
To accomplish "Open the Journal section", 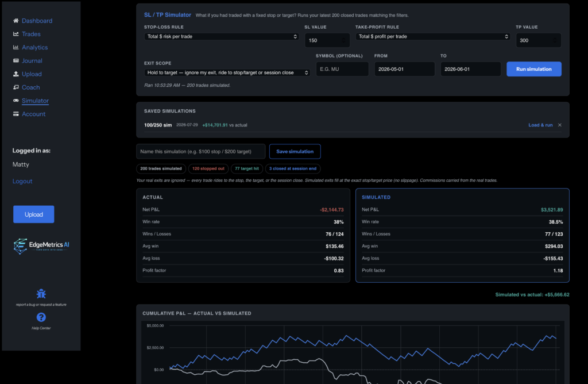I will (x=32, y=60).
